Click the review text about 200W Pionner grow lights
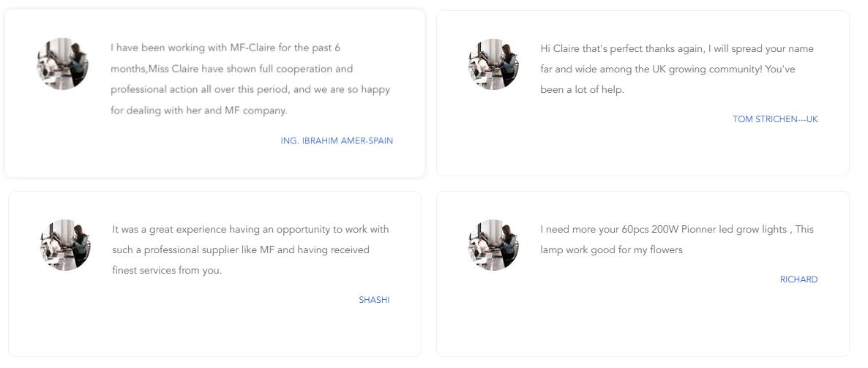The image size is (868, 368). tap(677, 240)
